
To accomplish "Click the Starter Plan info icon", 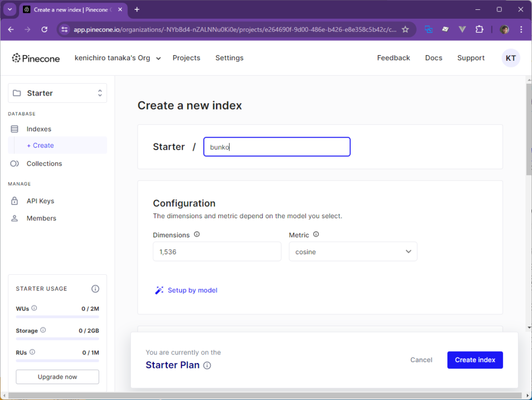I will (x=207, y=365).
